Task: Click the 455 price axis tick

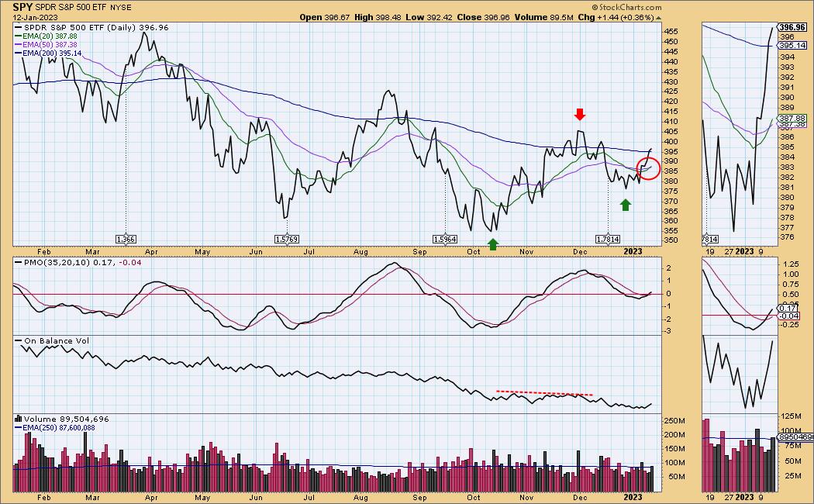Action: tap(671, 32)
